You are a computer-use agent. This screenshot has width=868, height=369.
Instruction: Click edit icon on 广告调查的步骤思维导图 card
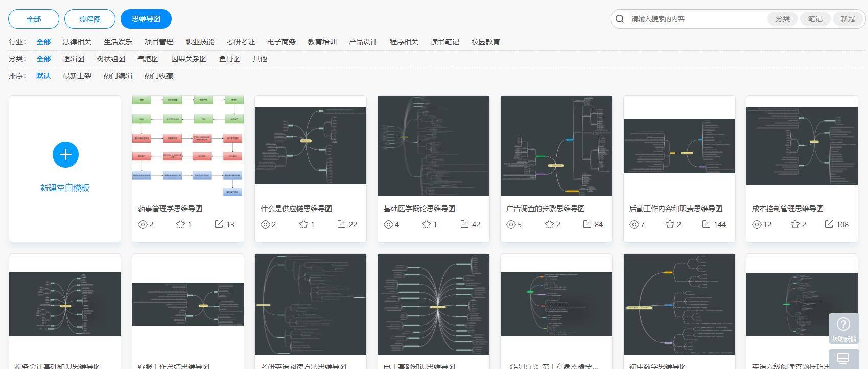[x=587, y=224]
